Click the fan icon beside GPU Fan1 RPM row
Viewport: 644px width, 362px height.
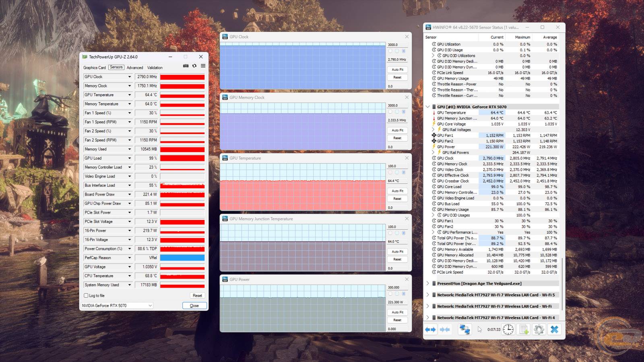click(434, 136)
